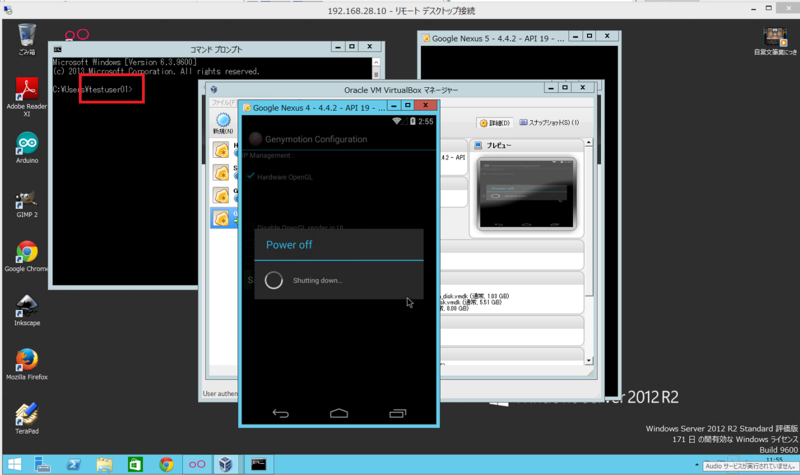Launch PowerShell from the taskbar
The width and height of the screenshot is (800, 475).
click(x=73, y=464)
